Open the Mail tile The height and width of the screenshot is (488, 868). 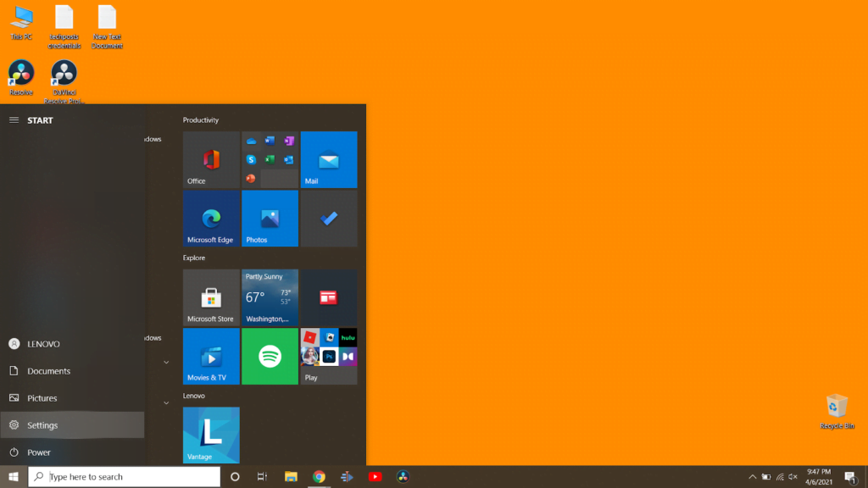coord(328,159)
